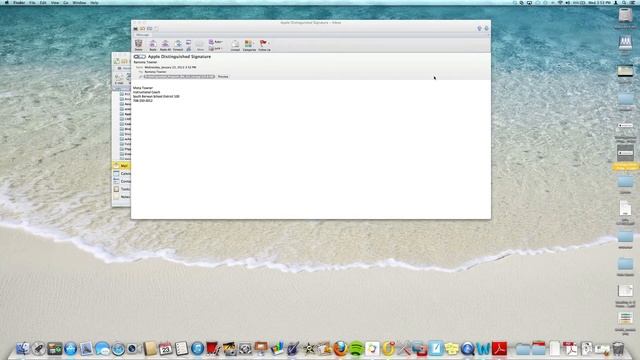Screen dimensions: 640x360
Task: Open the Junk dropdown in toolbar
Action: point(216,49)
